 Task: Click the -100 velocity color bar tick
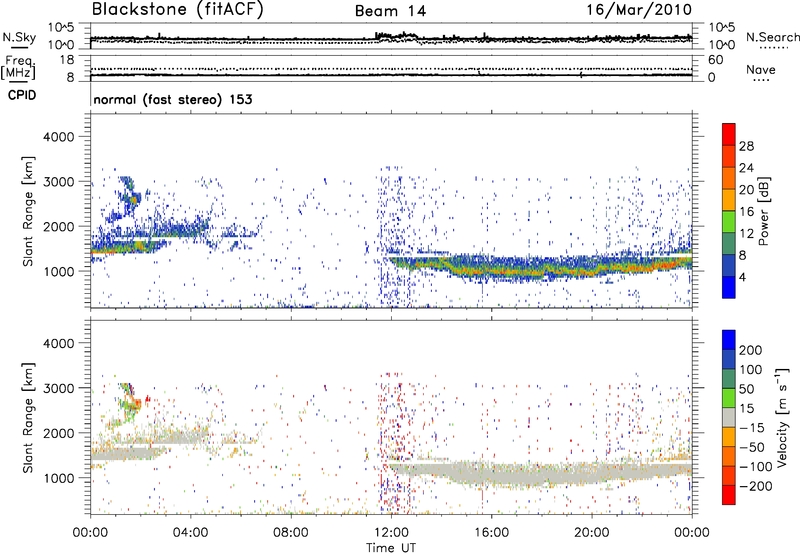coord(756,467)
